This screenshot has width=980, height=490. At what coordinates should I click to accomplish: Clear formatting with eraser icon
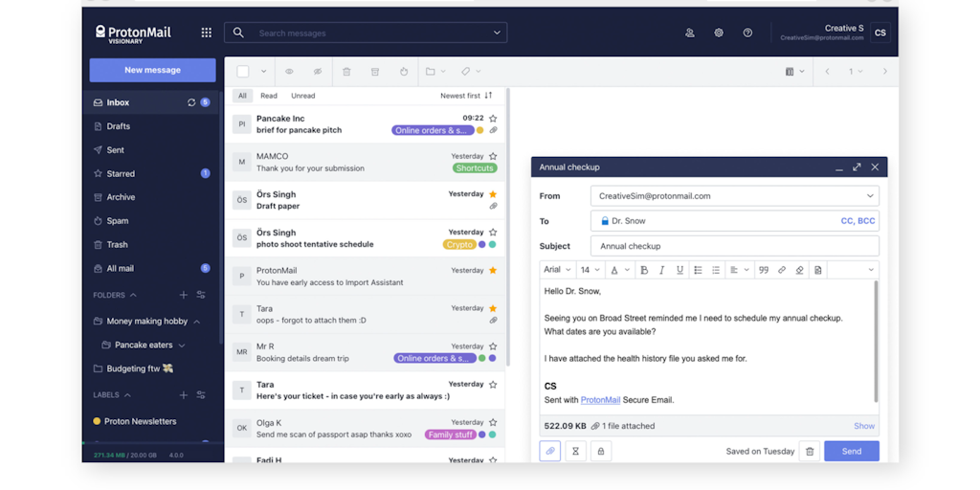[x=799, y=270]
